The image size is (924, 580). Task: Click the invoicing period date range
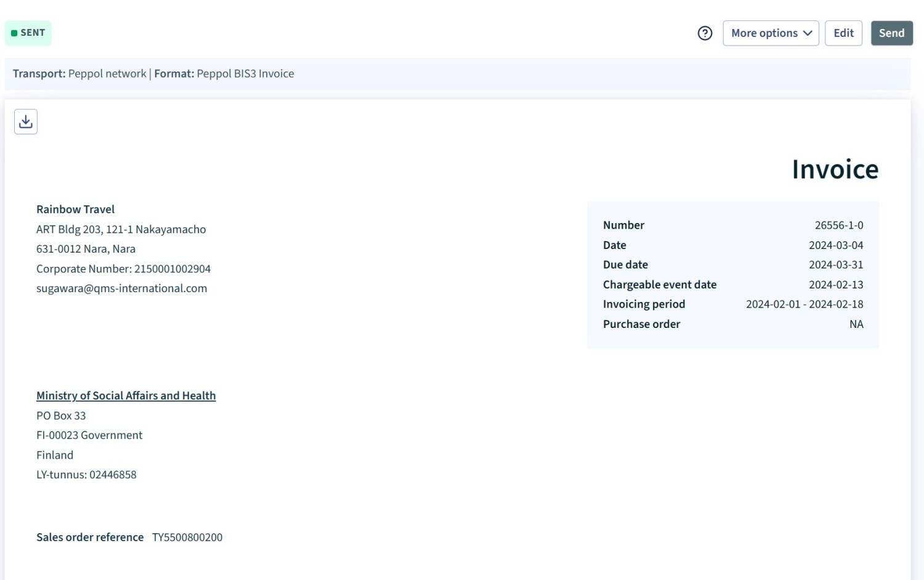(804, 304)
